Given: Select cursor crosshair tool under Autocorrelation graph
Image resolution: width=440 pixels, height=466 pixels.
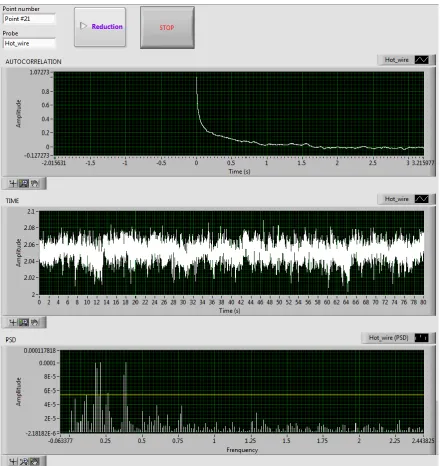Looking at the screenshot, I should coord(13,183).
